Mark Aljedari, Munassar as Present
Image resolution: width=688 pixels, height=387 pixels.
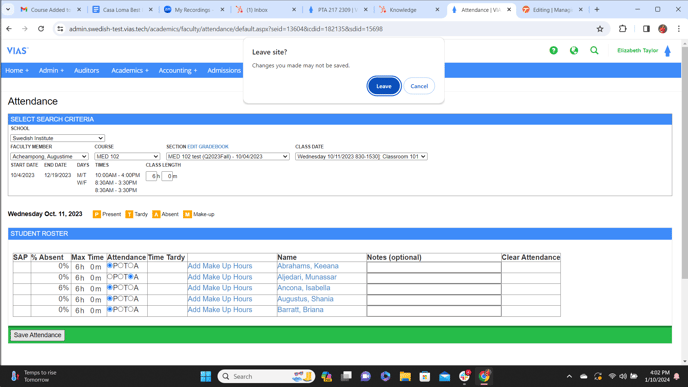coord(110,276)
